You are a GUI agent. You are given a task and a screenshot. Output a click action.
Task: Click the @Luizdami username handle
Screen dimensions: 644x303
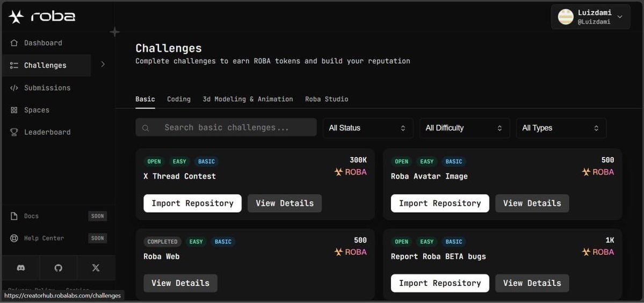[x=594, y=22]
